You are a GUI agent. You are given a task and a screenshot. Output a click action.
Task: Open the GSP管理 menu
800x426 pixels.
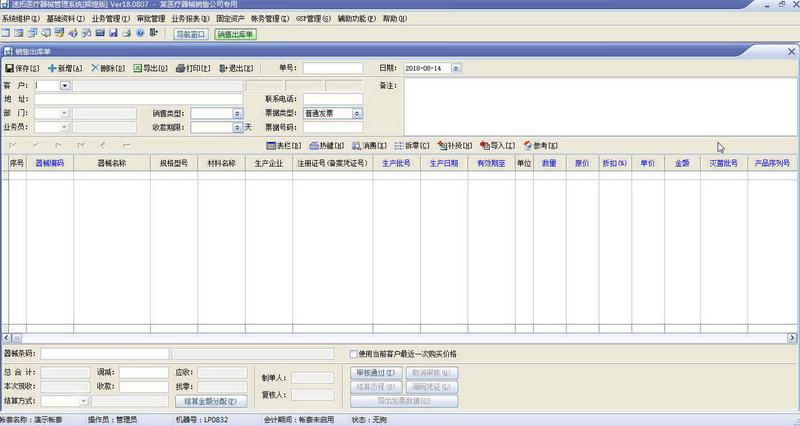[x=313, y=18]
